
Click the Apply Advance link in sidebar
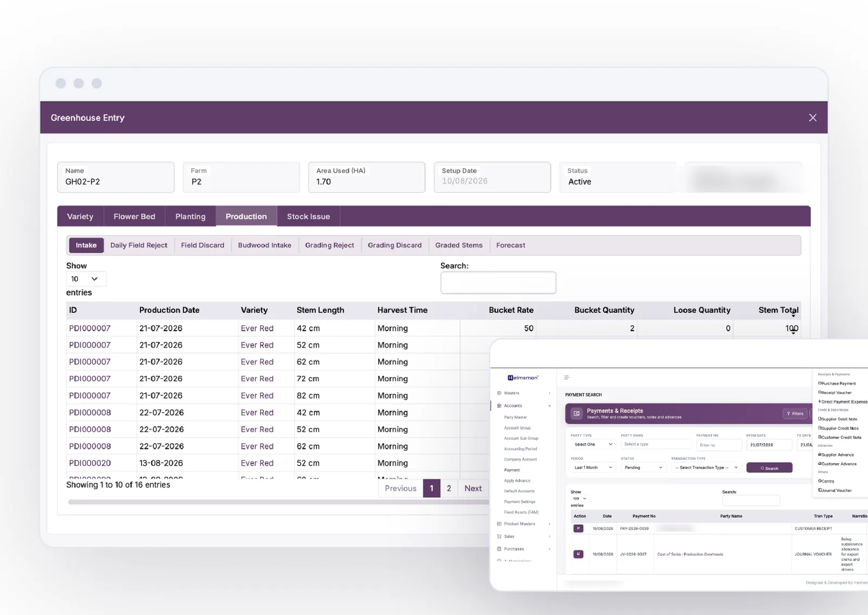517,480
